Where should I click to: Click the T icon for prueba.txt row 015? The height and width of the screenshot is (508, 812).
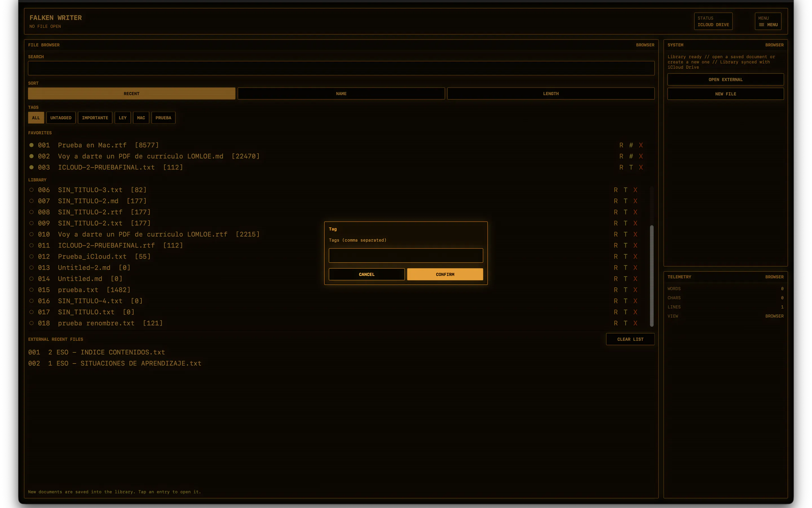click(625, 290)
